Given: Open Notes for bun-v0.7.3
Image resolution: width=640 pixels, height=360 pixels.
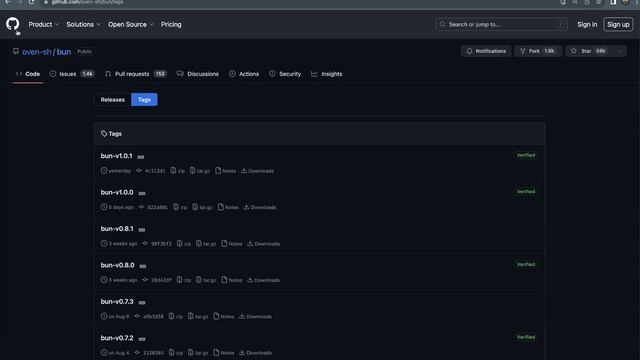Looking at the screenshot, I should click(x=224, y=316).
